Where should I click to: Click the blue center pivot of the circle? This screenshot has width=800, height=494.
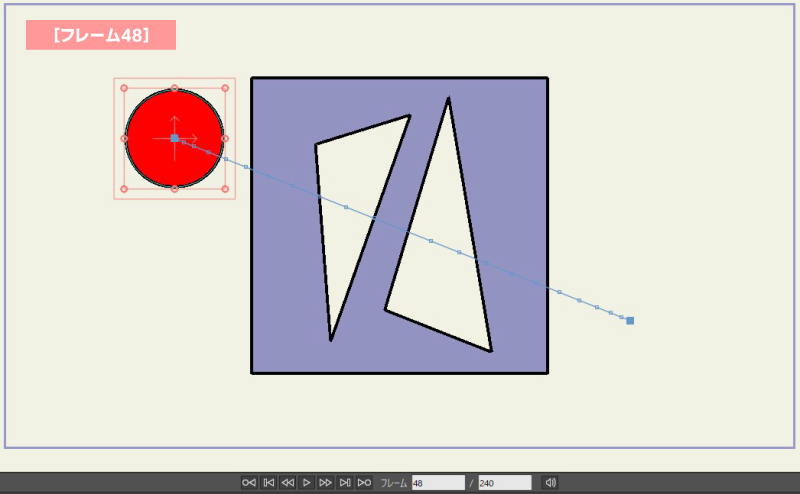point(174,138)
